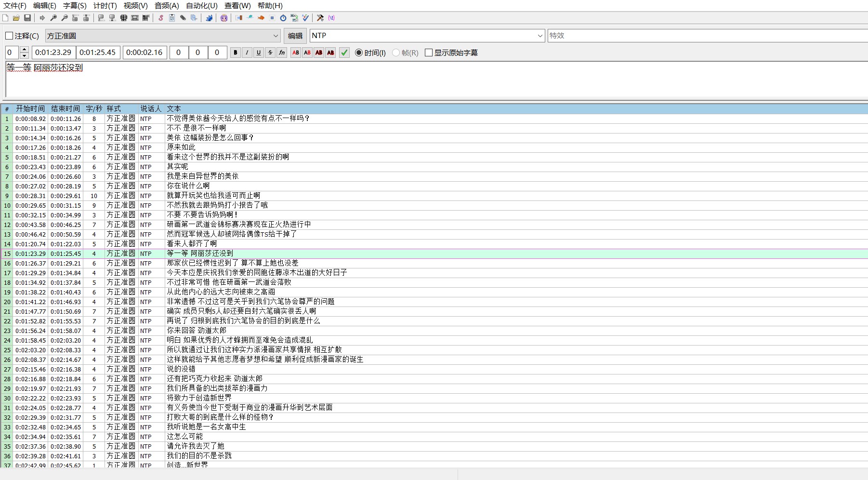Zoom out the video with the magnifier minus icon
This screenshot has width=868, height=480.
click(65, 18)
